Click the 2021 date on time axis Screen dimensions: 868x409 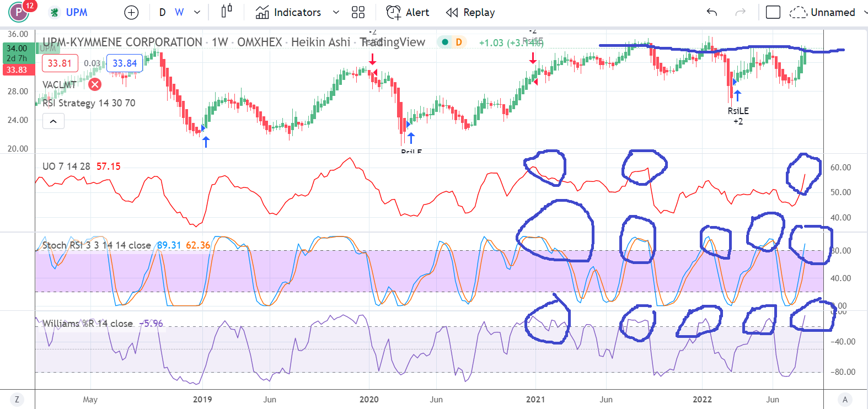pyautogui.click(x=535, y=400)
